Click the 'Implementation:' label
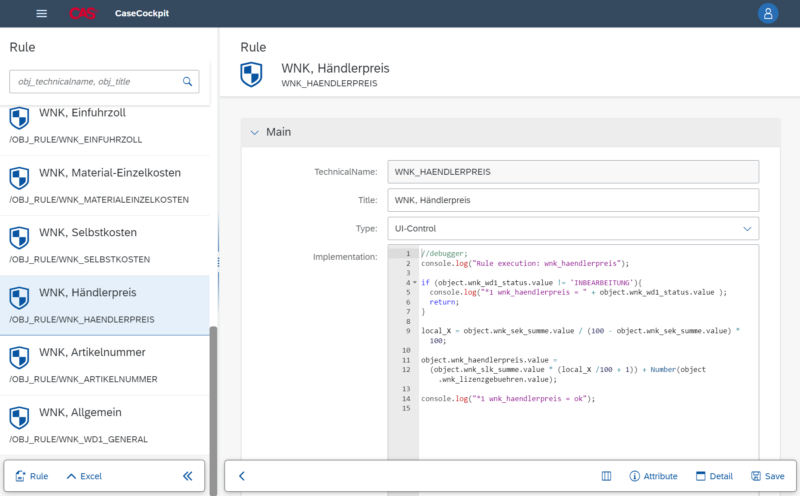Image resolution: width=800 pixels, height=496 pixels. click(x=345, y=257)
